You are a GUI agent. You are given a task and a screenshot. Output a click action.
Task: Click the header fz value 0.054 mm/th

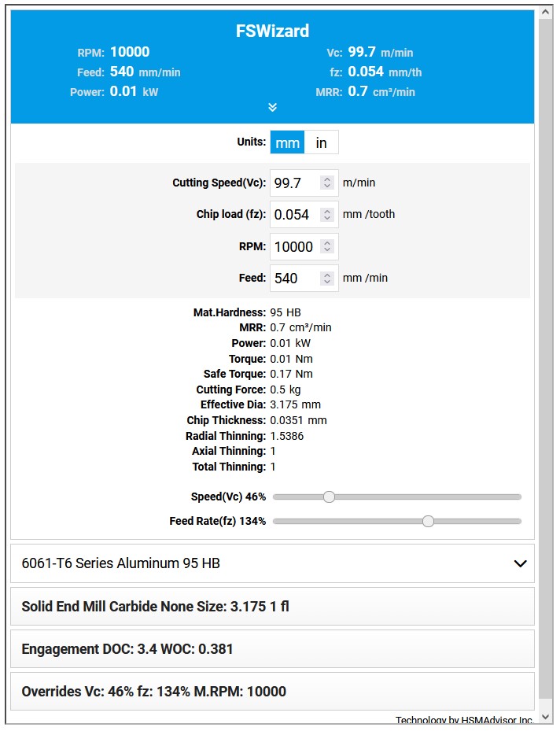[385, 72]
